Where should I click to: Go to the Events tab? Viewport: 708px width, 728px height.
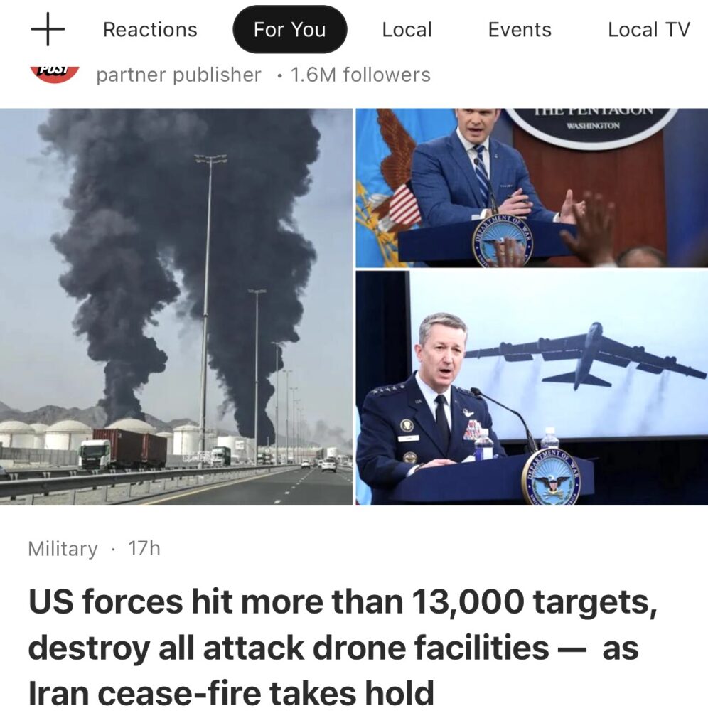click(x=520, y=30)
